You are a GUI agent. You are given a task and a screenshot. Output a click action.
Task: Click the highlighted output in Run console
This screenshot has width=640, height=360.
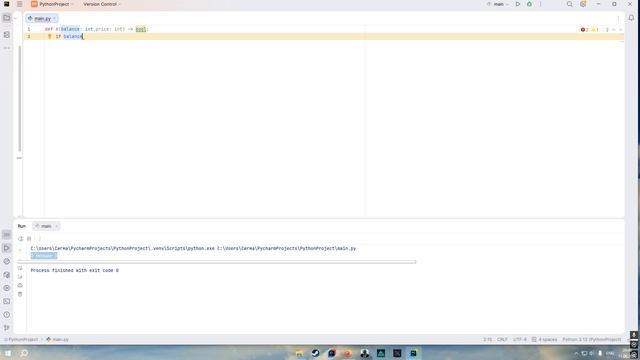44,256
